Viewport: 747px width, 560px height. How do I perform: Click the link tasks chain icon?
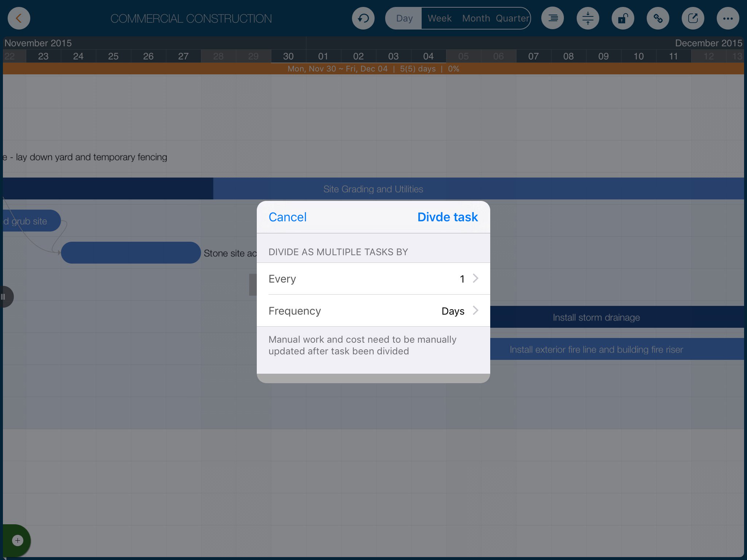[658, 18]
